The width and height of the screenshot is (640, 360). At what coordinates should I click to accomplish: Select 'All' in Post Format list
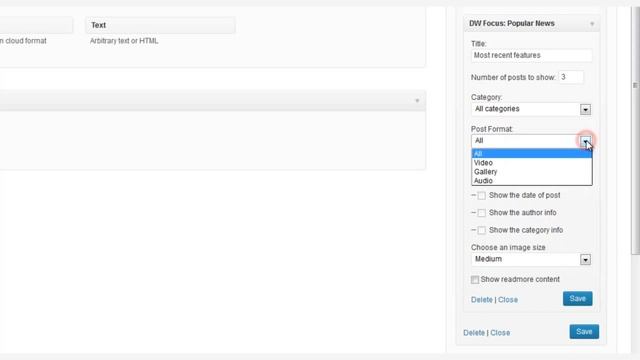(531, 153)
